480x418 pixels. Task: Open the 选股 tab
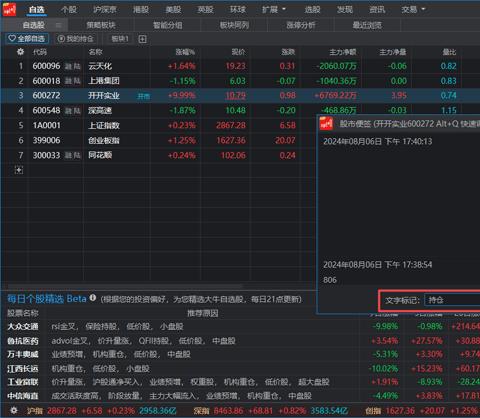(312, 10)
